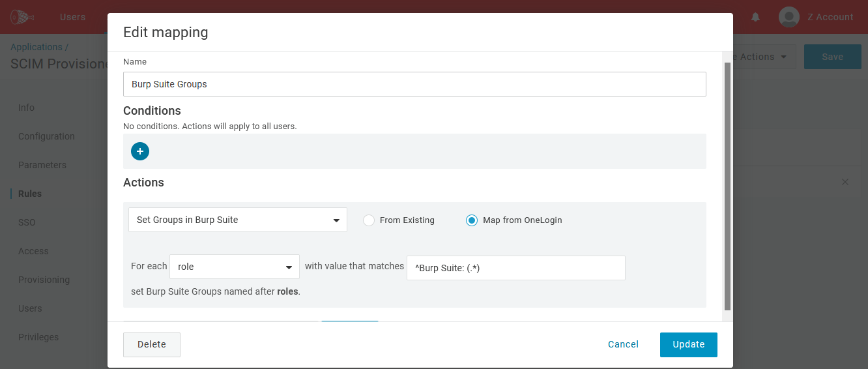Cancel editing the mapping

(623, 345)
